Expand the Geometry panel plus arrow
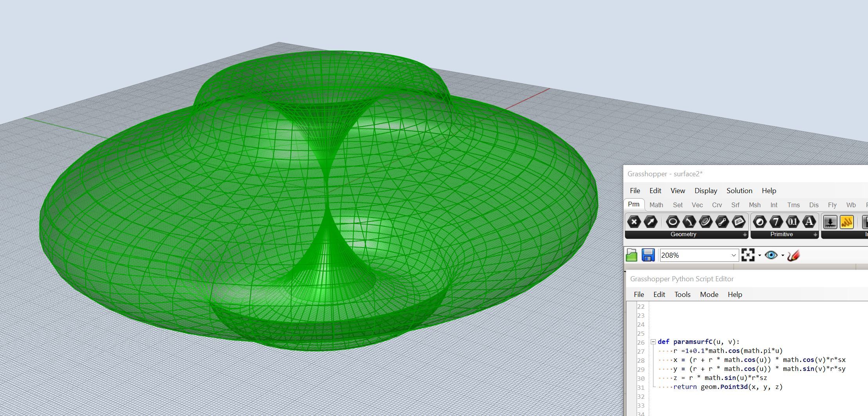The width and height of the screenshot is (868, 416). [x=745, y=235]
